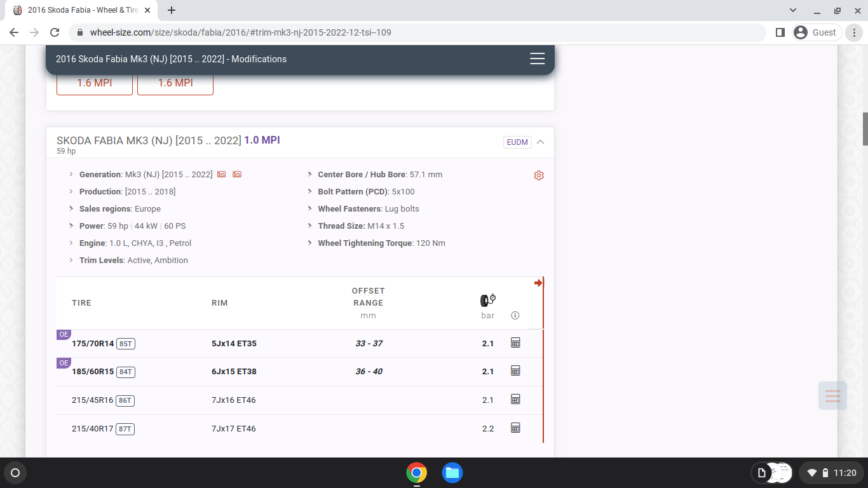Expand the Generation row arrow
This screenshot has width=868, height=488.
[72, 174]
